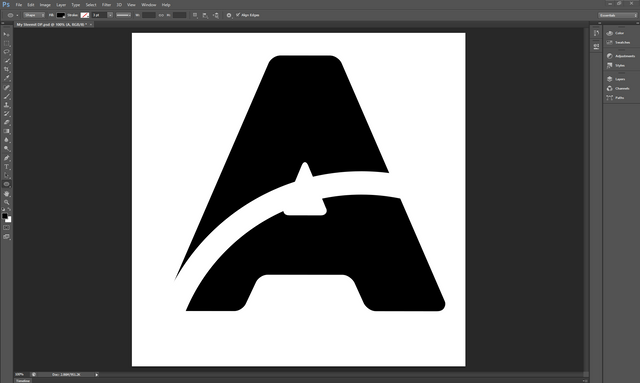
Task: Open the File menu
Action: (x=19, y=5)
